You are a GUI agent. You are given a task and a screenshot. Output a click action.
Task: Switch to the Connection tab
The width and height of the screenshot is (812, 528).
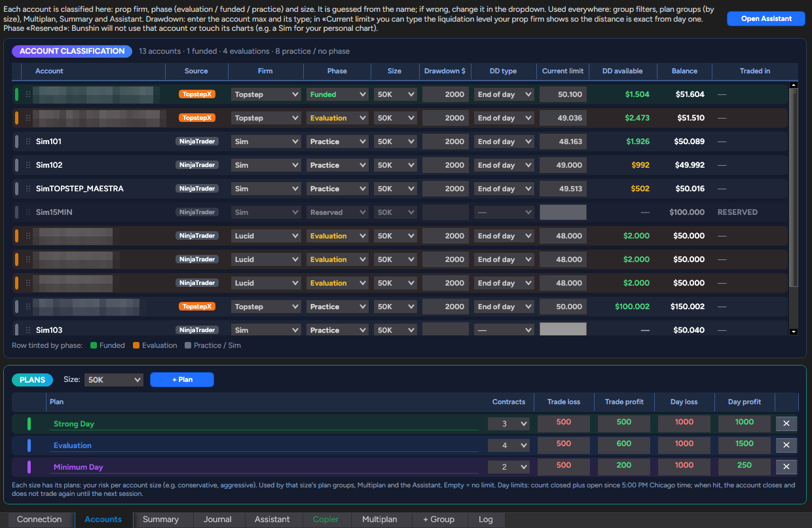pyautogui.click(x=39, y=519)
